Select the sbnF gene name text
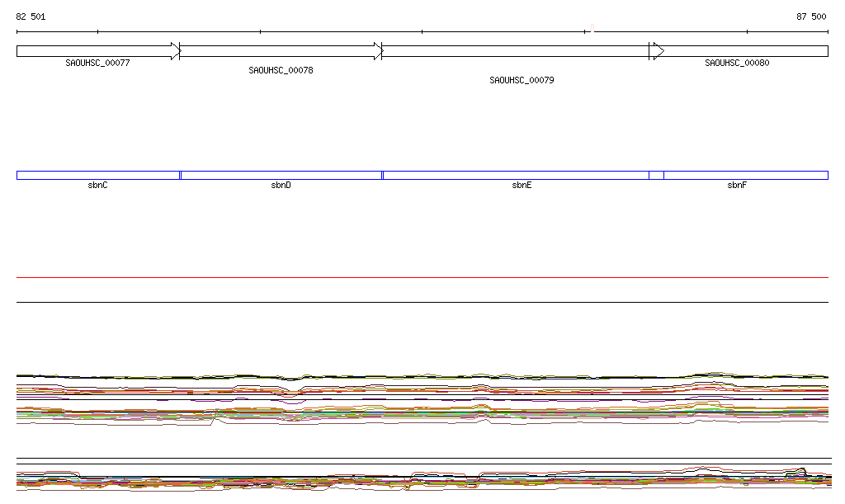The image size is (845, 504). [737, 186]
